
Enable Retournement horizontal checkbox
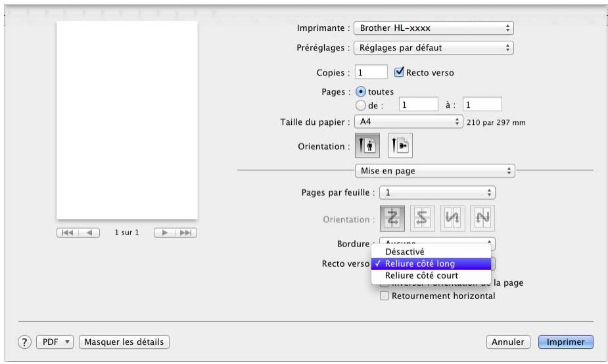(385, 296)
